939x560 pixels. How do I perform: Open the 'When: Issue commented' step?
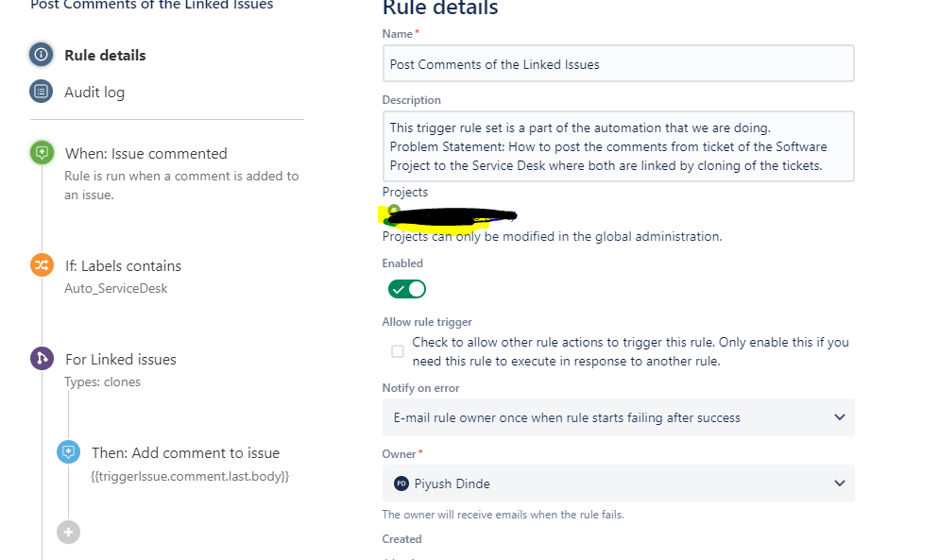pos(146,153)
